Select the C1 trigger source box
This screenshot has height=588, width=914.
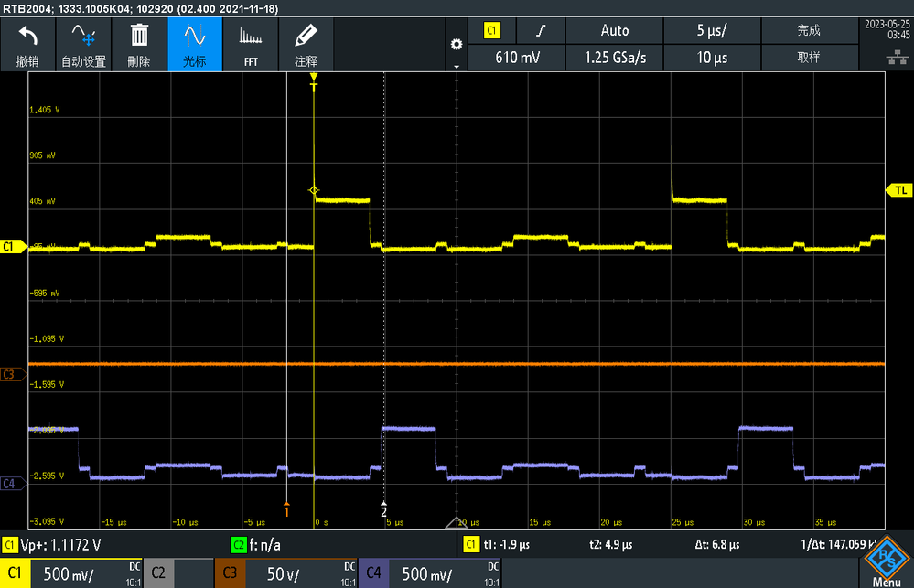(492, 30)
